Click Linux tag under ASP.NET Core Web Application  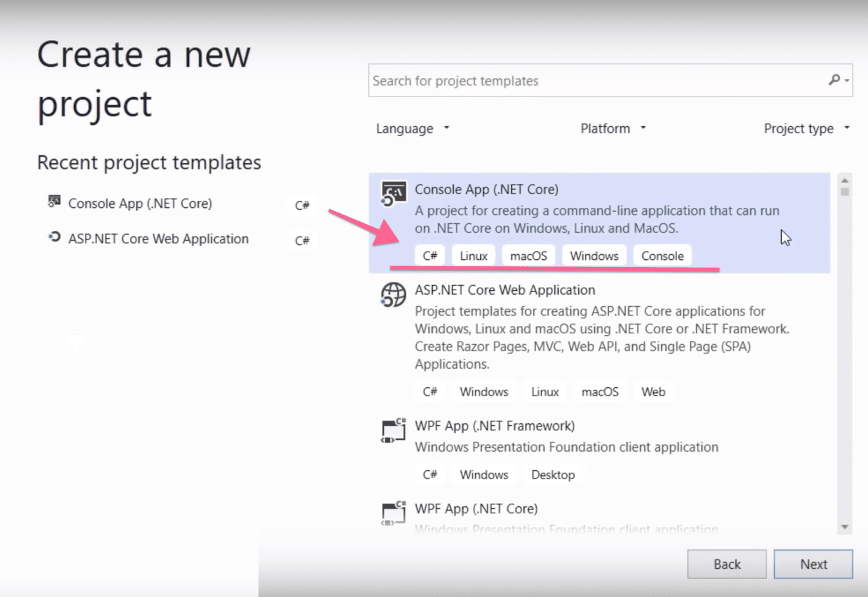pos(545,392)
